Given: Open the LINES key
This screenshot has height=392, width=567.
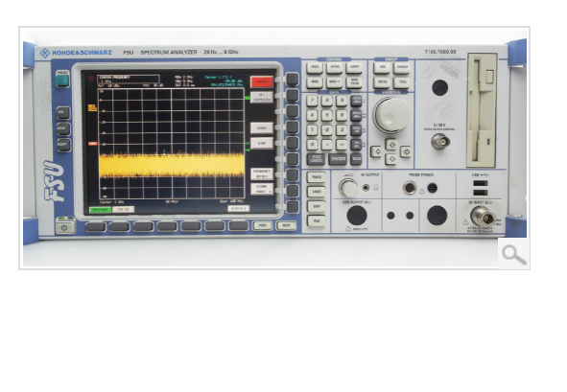Looking at the screenshot, I should pos(316,192).
